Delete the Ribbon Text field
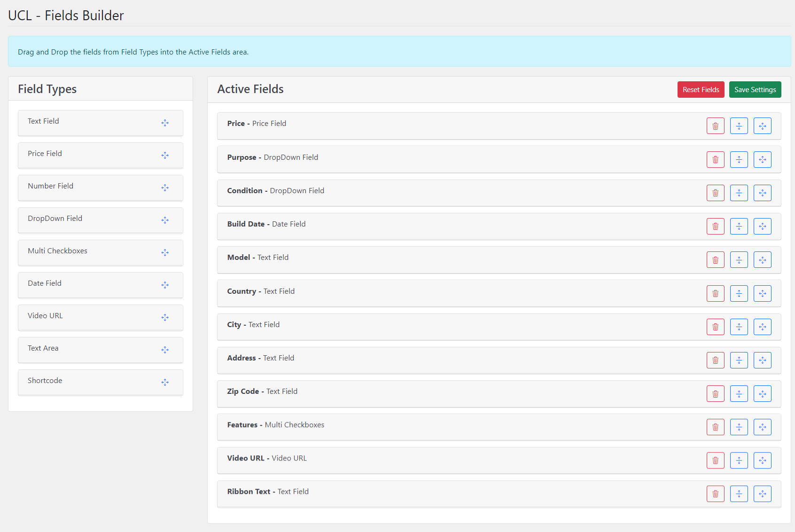The image size is (795, 532). [715, 493]
